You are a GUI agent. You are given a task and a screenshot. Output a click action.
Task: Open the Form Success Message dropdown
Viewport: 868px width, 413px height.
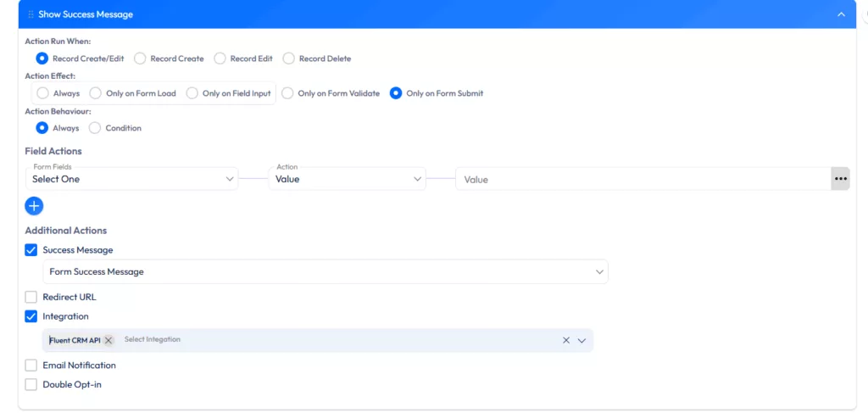325,272
